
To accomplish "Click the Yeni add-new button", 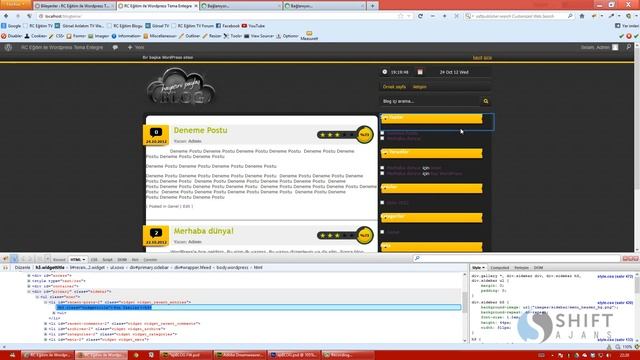I will pyautogui.click(x=136, y=47).
